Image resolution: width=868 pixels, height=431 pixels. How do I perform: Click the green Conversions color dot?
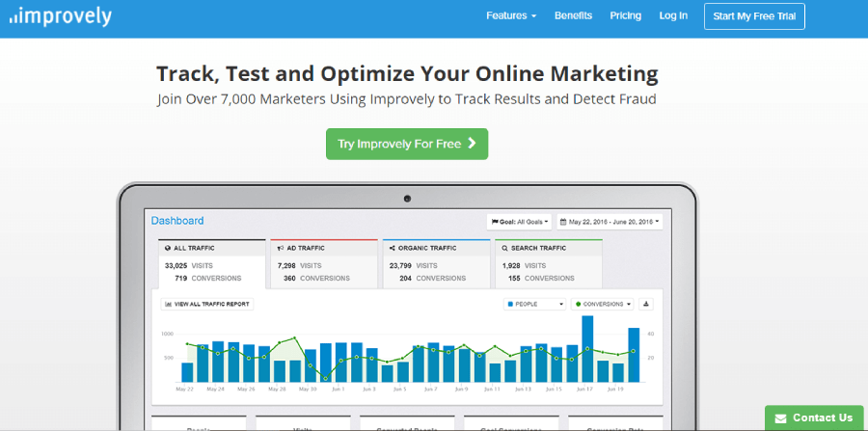click(x=579, y=304)
